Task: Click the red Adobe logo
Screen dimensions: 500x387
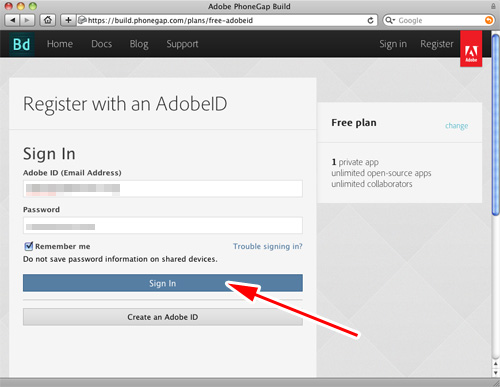Action: tap(471, 49)
